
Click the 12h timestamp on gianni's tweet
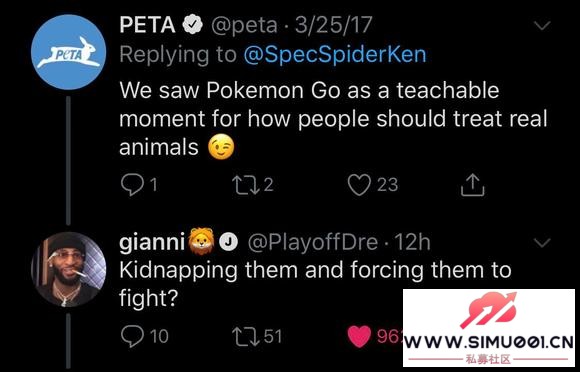412,243
